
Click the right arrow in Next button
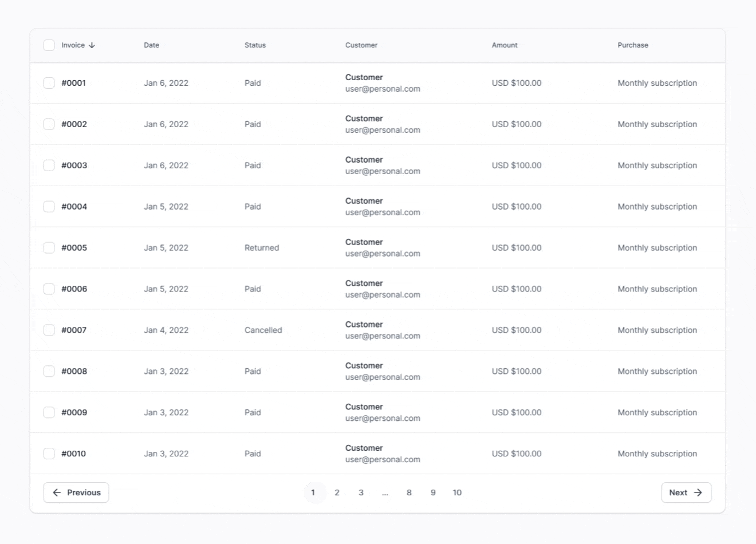click(698, 492)
